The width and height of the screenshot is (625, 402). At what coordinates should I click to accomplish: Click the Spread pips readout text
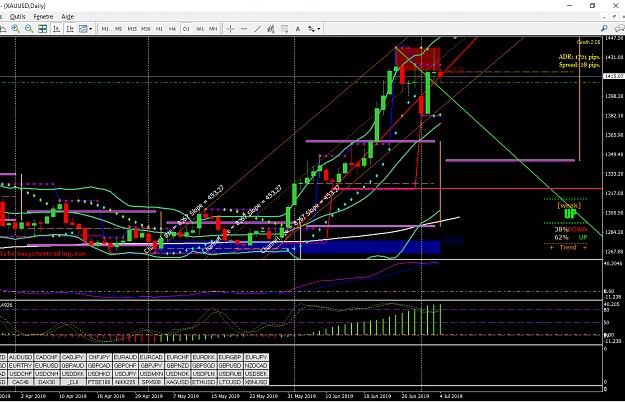click(x=579, y=65)
